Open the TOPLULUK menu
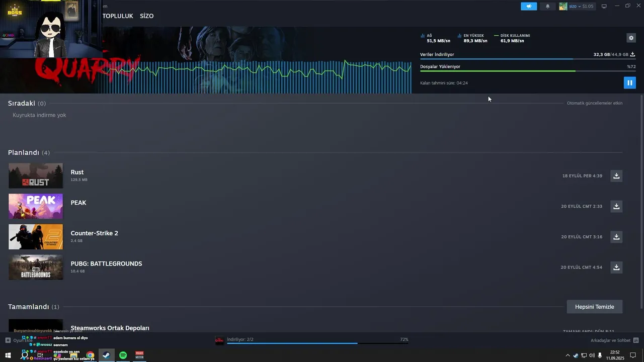 pos(118,16)
